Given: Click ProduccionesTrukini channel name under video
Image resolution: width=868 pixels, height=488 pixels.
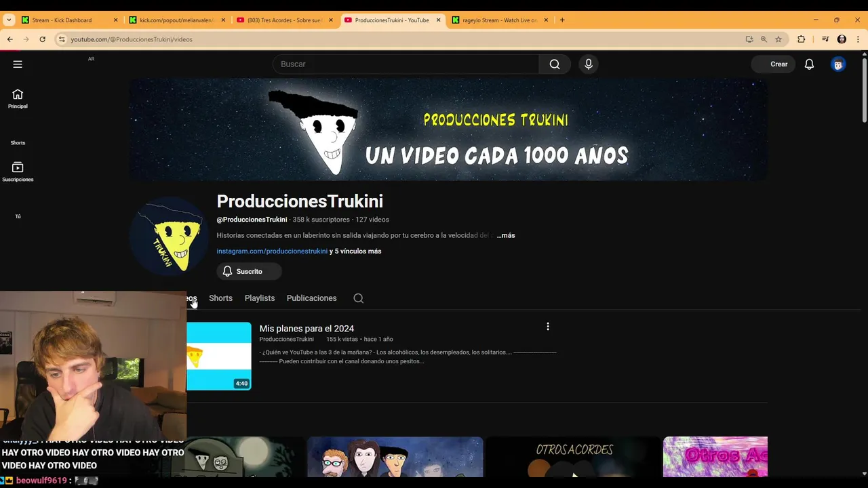Looking at the screenshot, I should pos(286,339).
